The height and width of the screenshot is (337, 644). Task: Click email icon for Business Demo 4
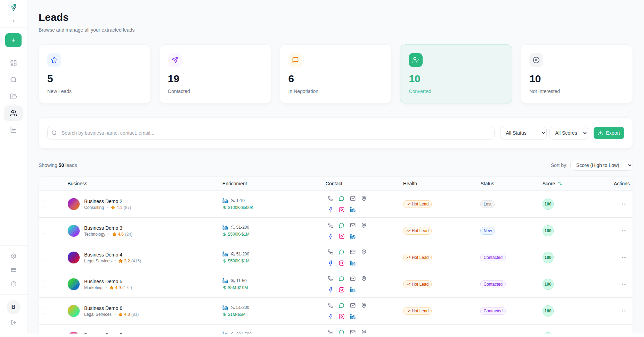353,252
